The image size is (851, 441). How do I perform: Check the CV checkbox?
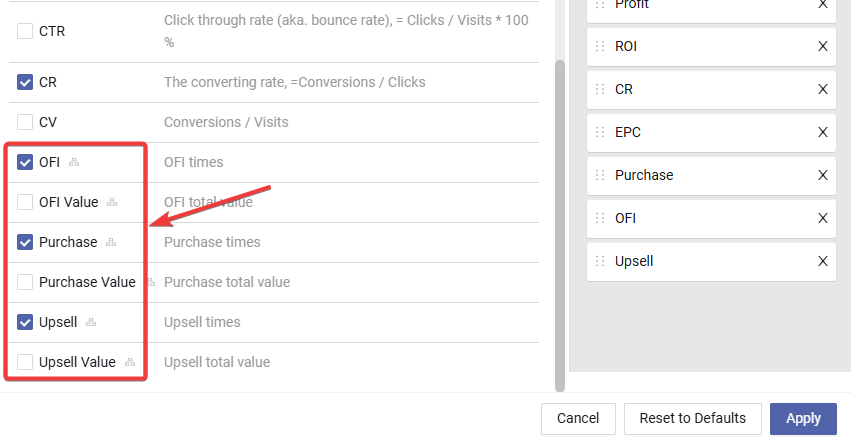pyautogui.click(x=25, y=122)
